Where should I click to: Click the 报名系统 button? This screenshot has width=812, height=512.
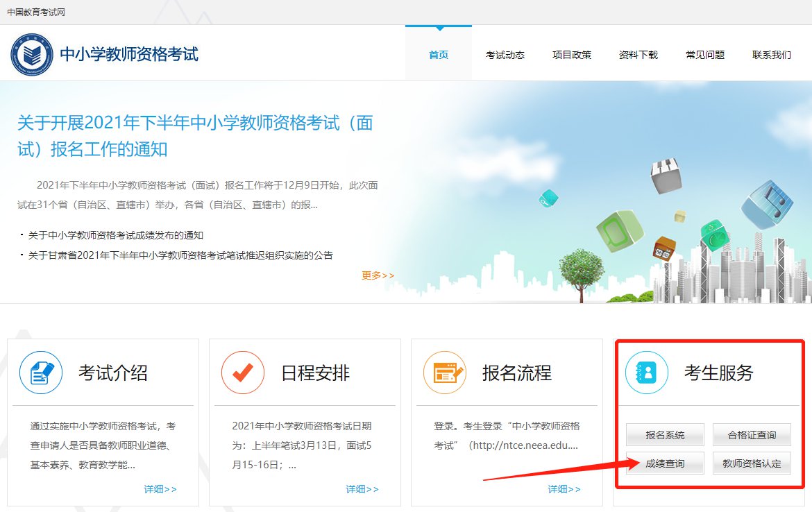click(665, 435)
